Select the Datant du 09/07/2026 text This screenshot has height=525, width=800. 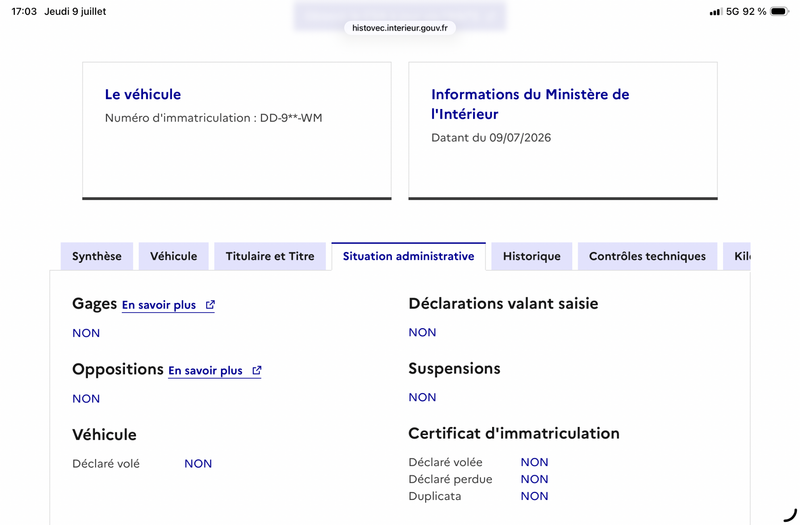pos(491,138)
